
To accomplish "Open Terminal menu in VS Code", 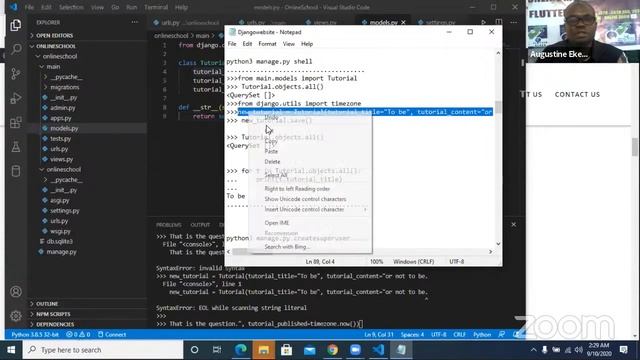I will click(156, 7).
